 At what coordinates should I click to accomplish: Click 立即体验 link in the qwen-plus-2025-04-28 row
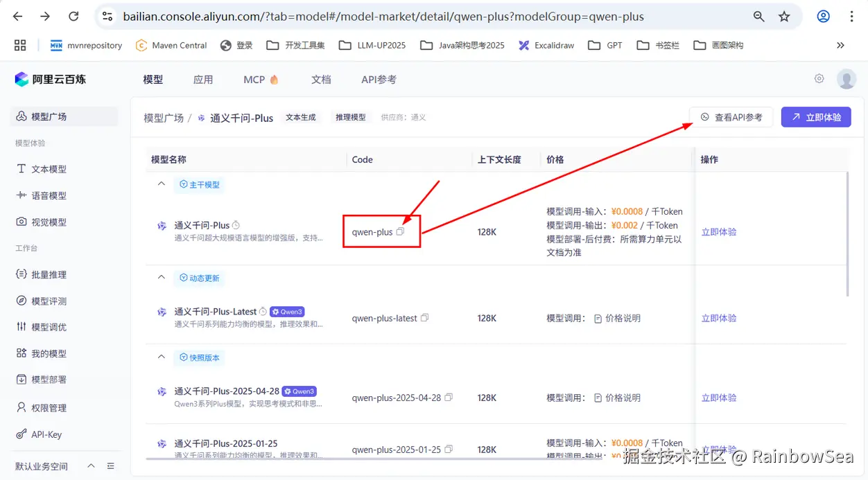point(719,398)
